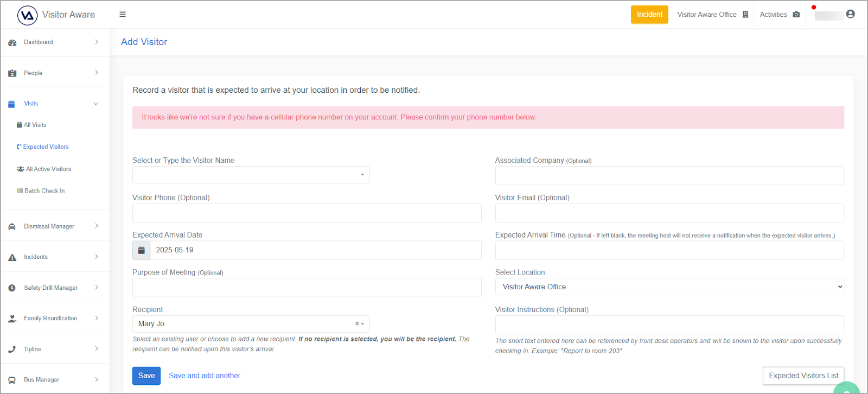Open the Expected Visitors List button
Screen dimensions: 868x394
click(x=803, y=376)
